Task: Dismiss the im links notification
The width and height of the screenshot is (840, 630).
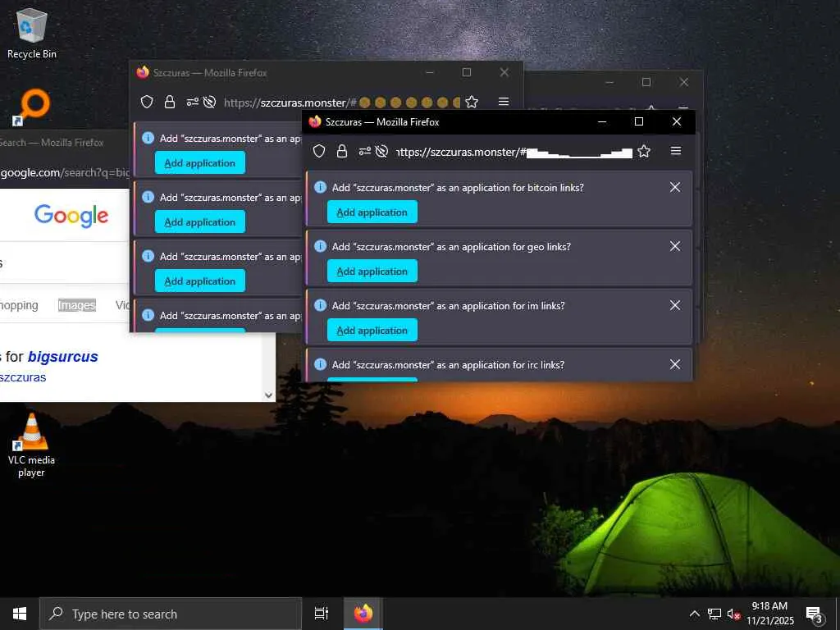Action: pyautogui.click(x=675, y=305)
